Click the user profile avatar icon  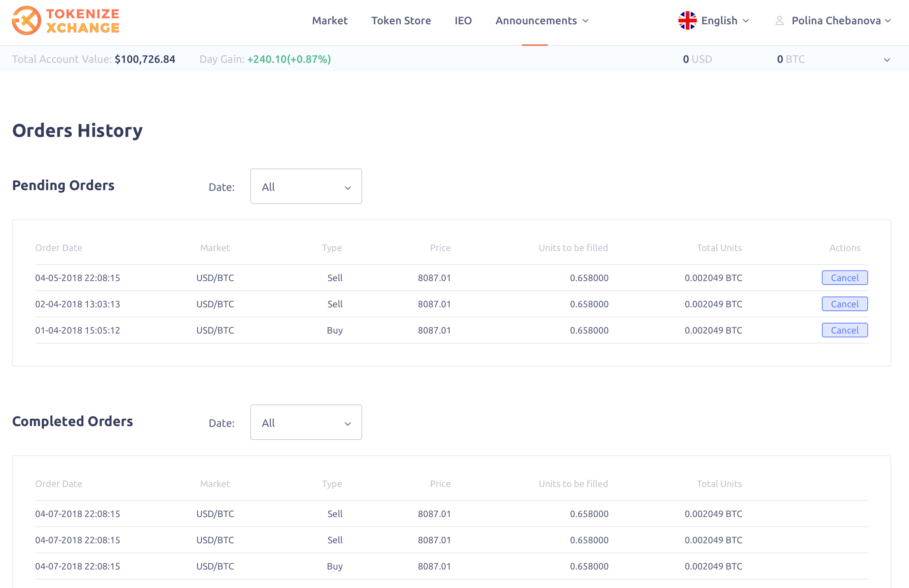pyautogui.click(x=779, y=20)
